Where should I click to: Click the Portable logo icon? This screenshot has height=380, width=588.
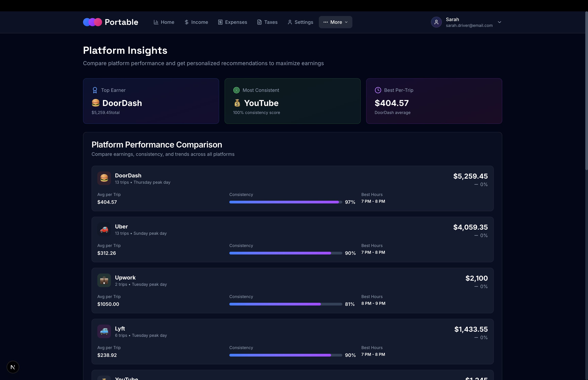[92, 22]
